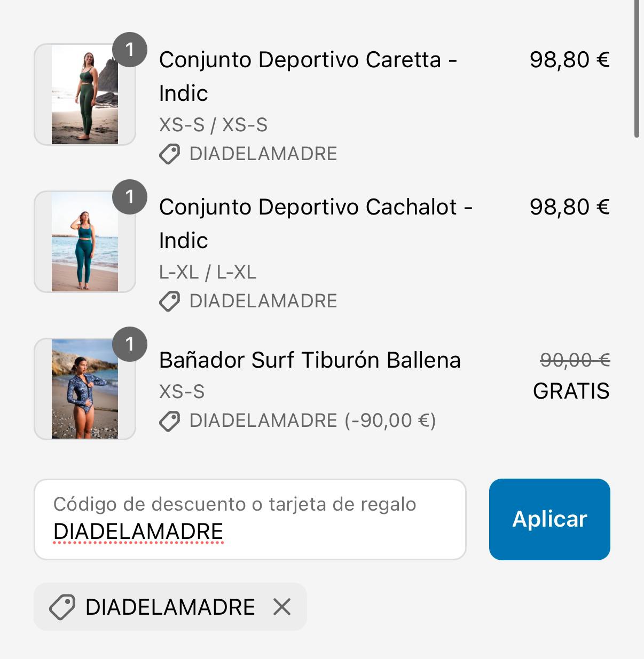The image size is (644, 659).
Task: Click the GRATIS price label
Action: coord(571,391)
